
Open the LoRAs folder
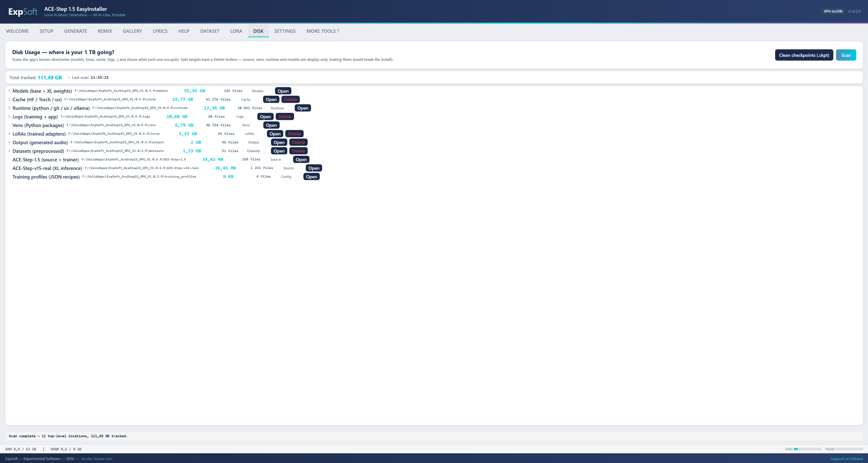pos(275,134)
